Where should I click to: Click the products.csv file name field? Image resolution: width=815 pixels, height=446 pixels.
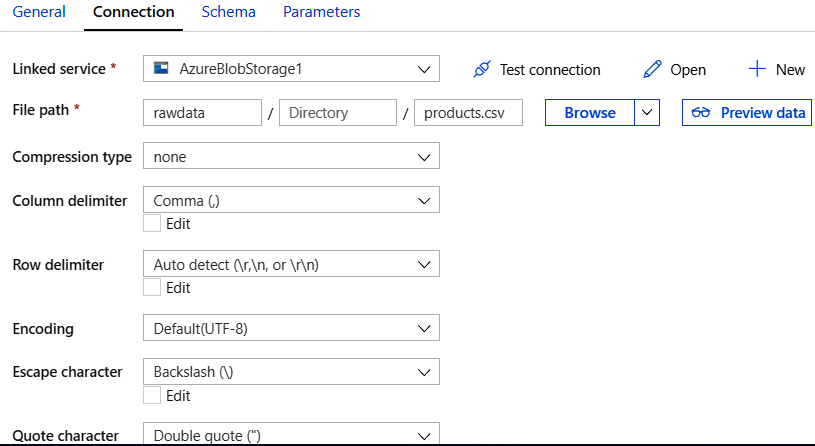[468, 113]
